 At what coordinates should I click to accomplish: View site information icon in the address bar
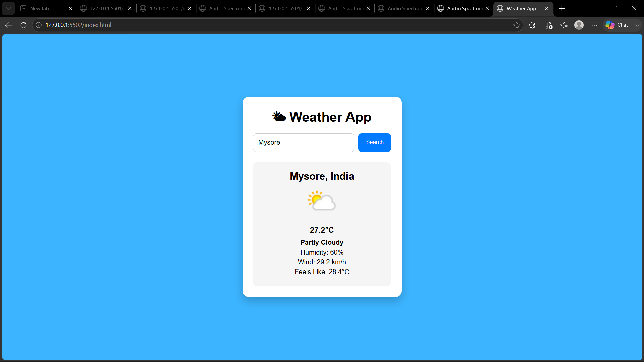[39, 25]
